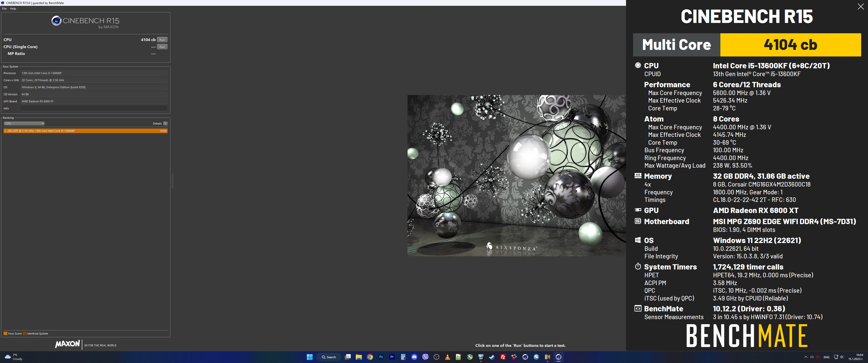Open the File menu
Viewport: 868px width, 363px height.
pos(4,8)
